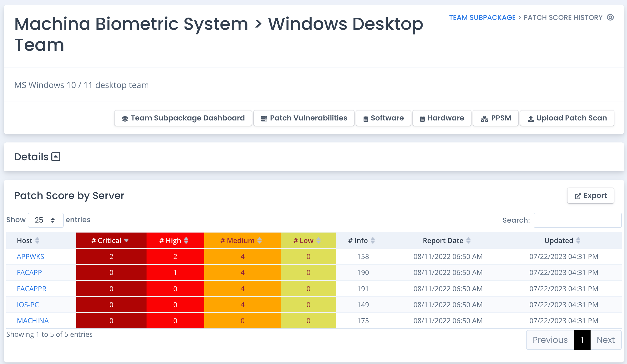
Task: Click Upload Patch Scan
Action: pos(567,118)
